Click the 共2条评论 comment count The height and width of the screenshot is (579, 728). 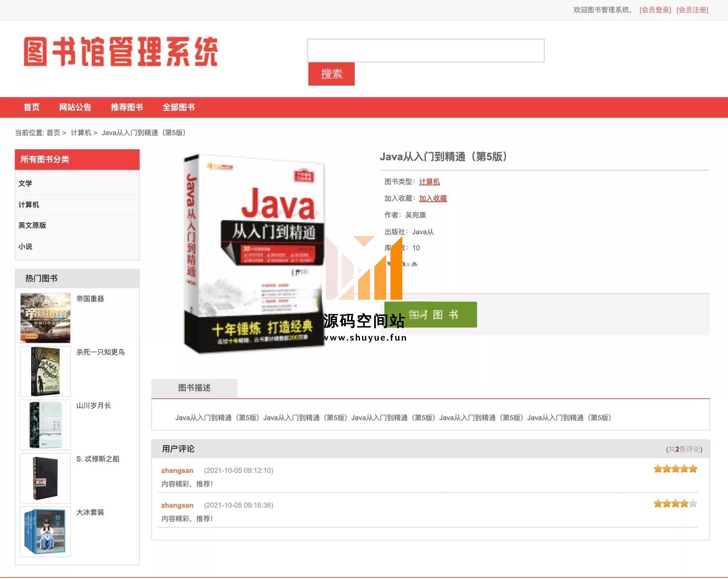coord(684,449)
